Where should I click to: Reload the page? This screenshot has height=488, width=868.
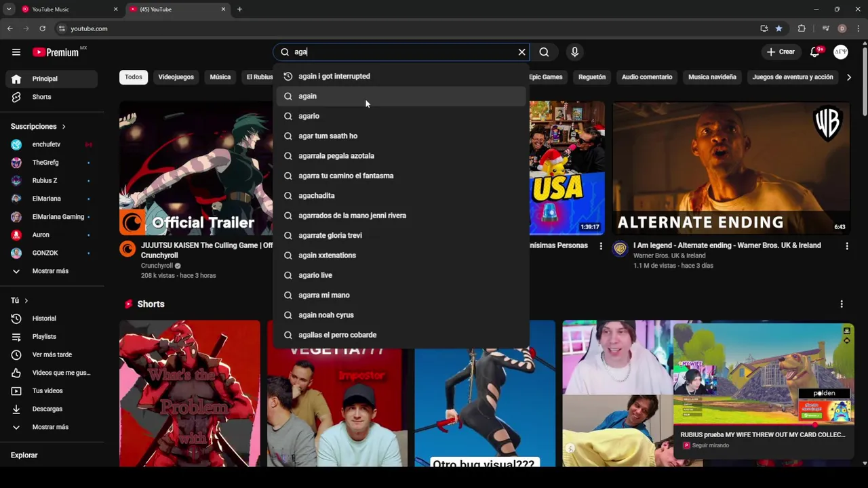[x=42, y=28]
